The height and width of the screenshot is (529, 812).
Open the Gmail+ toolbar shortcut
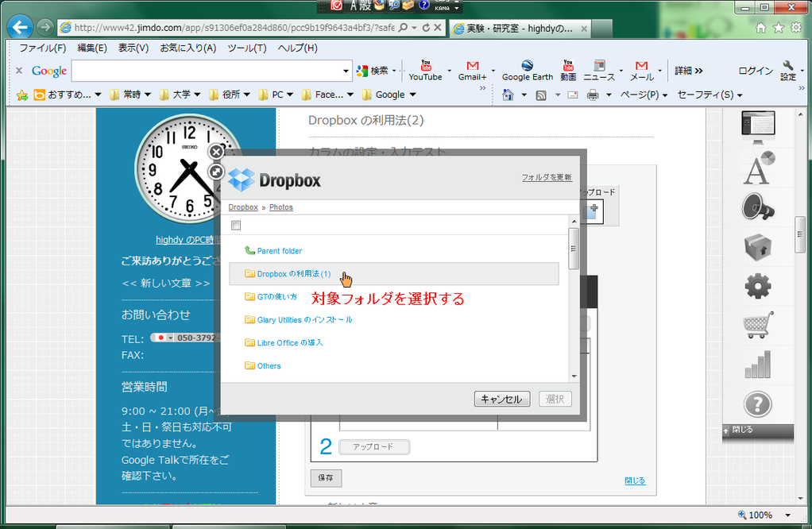click(472, 71)
